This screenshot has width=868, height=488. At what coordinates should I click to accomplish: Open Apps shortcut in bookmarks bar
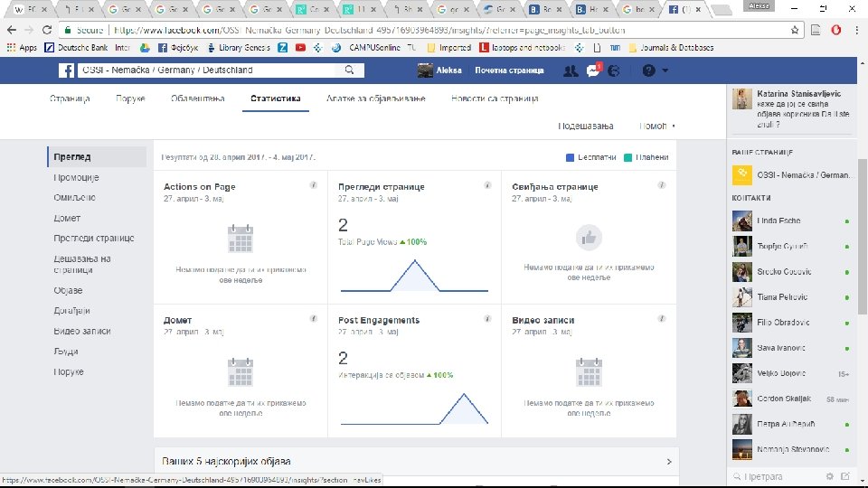[22, 48]
